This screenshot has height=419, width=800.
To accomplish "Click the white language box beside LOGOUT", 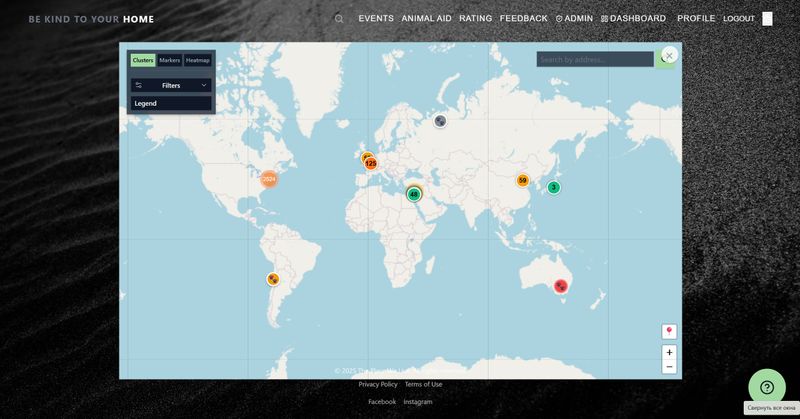I will click(x=767, y=19).
